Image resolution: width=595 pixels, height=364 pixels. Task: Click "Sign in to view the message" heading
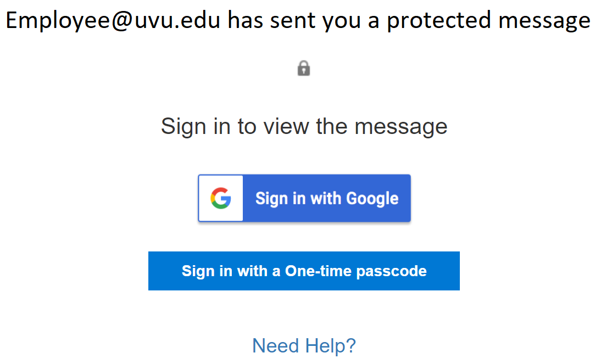[304, 126]
